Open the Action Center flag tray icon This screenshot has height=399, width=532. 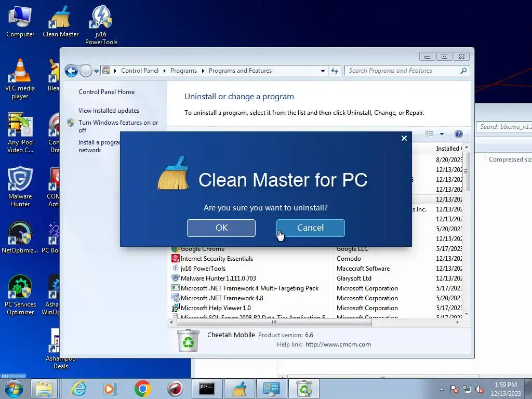tap(455, 389)
